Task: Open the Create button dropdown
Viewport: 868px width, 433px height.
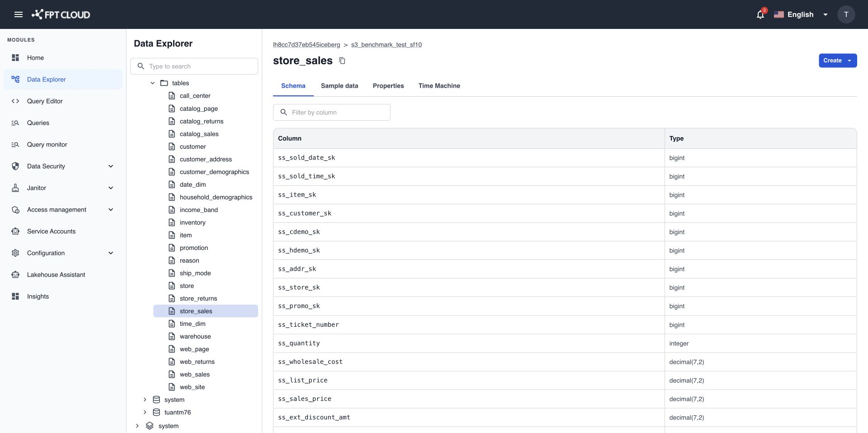Action: 849,61
